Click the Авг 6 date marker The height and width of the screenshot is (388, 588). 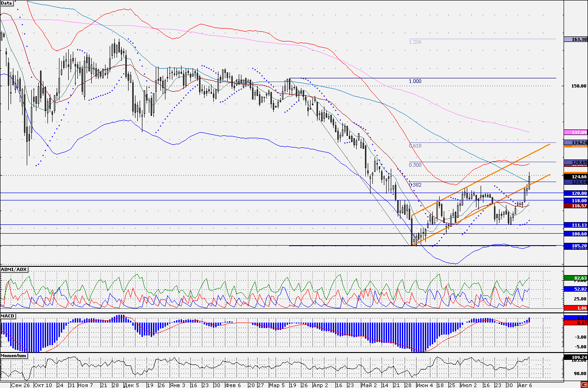525,384
